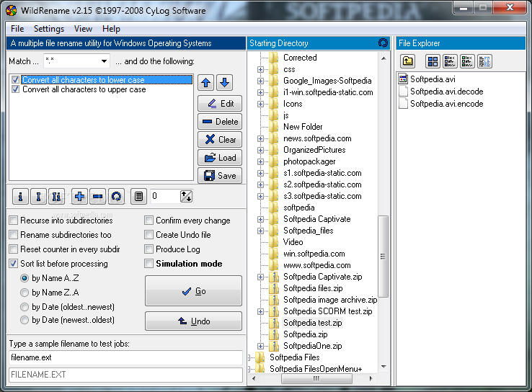Open the File menu
The height and width of the screenshot is (392, 532).
coord(17,29)
